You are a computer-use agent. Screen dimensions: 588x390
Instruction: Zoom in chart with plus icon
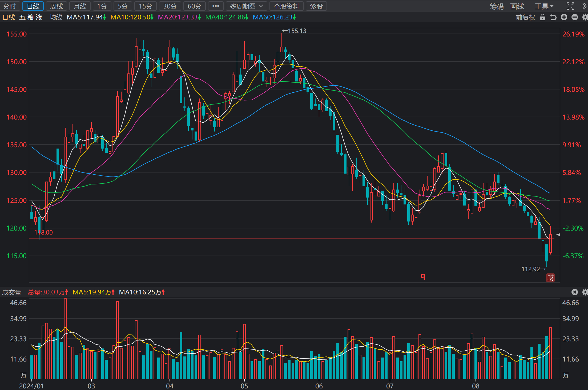tap(564, 17)
